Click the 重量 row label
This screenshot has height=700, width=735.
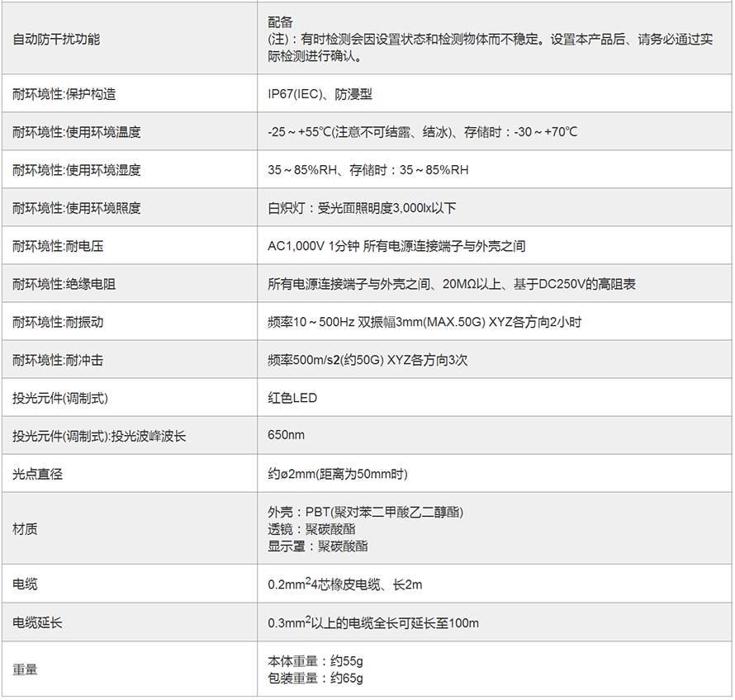point(25,669)
